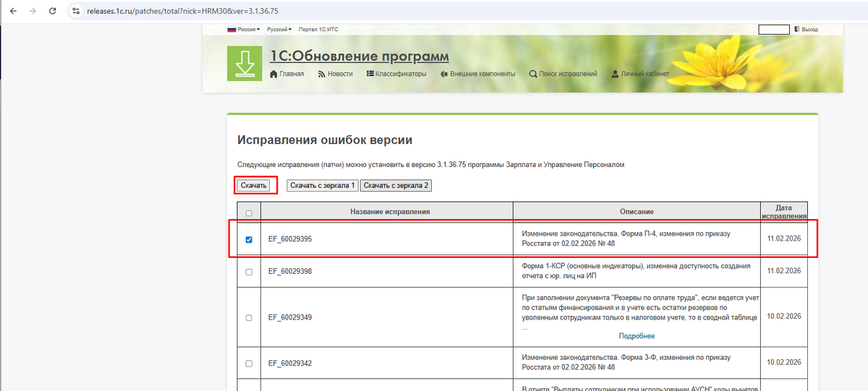This screenshot has width=868, height=391.
Task: Check the EF_60029342 patch checkbox
Action: [x=249, y=363]
